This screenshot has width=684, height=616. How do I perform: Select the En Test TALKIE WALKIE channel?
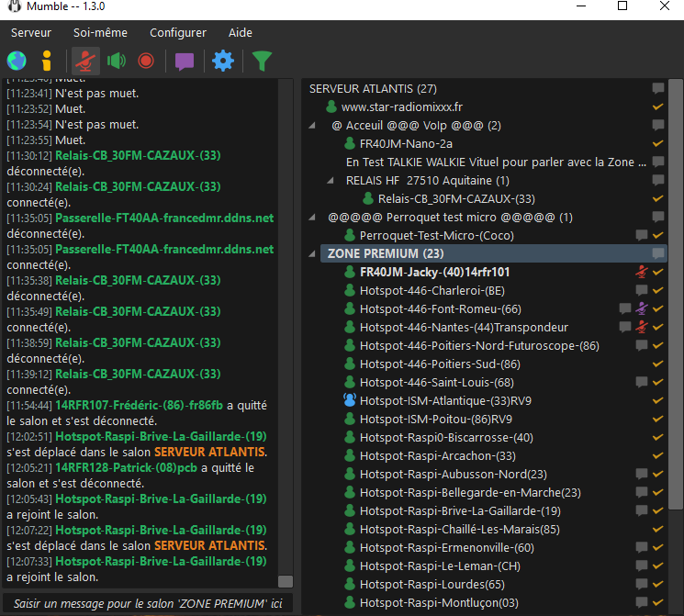[x=496, y=162]
